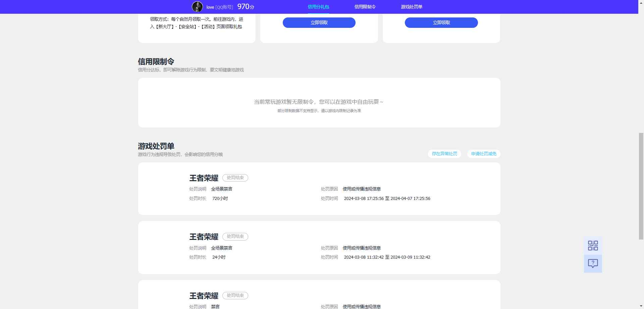644x309 pixels.
Task: Open the QR code floating icon
Action: tap(593, 246)
